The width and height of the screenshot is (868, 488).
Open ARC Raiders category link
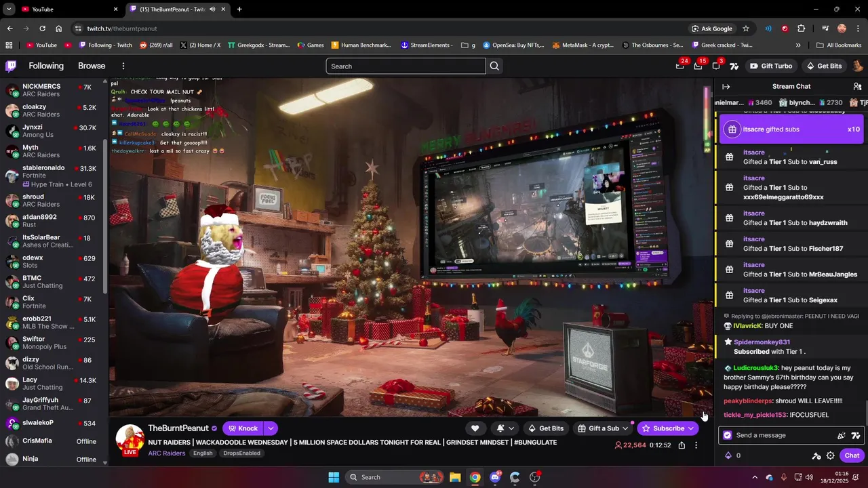167,453
